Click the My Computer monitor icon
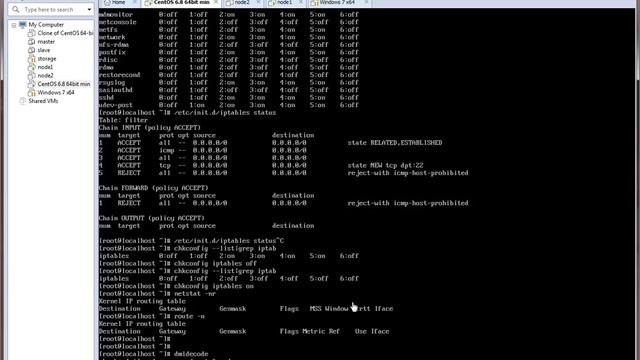640x360 pixels. [x=22, y=25]
